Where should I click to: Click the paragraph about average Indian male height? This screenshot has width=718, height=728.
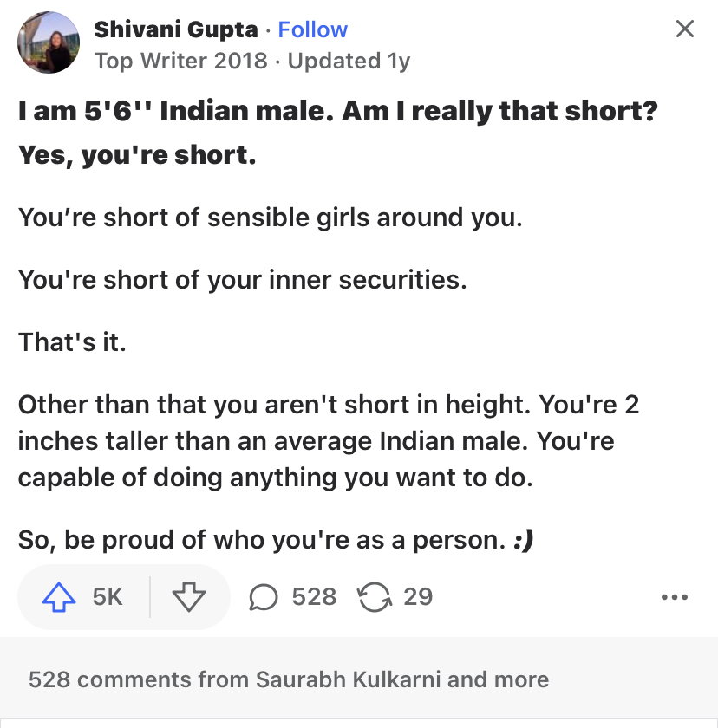(x=329, y=440)
